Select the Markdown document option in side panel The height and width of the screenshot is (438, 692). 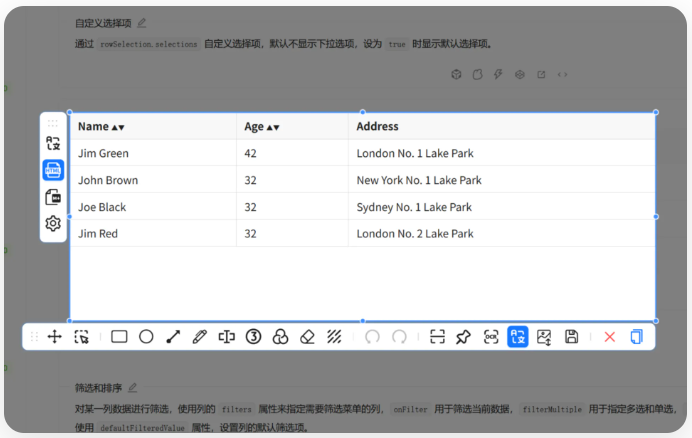click(53, 197)
